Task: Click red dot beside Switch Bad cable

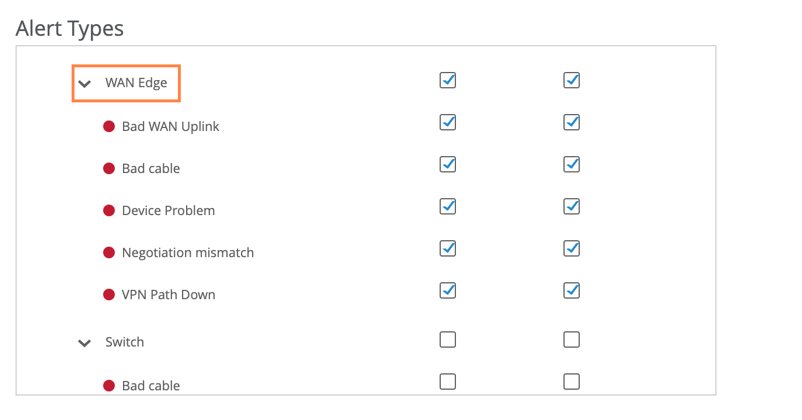Action: click(x=109, y=385)
